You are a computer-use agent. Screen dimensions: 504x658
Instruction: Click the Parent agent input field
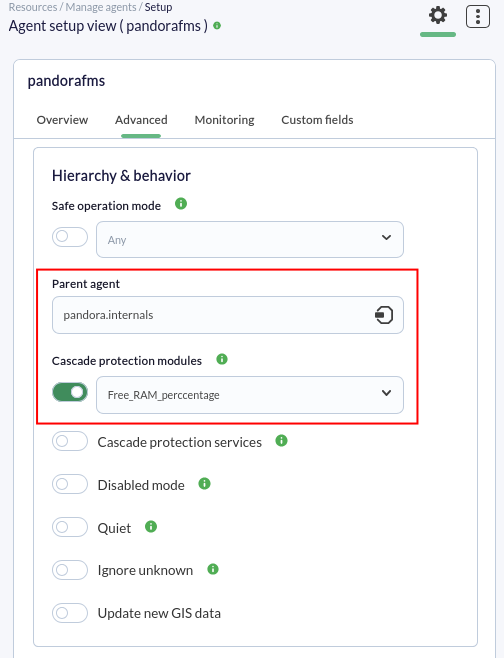point(228,315)
